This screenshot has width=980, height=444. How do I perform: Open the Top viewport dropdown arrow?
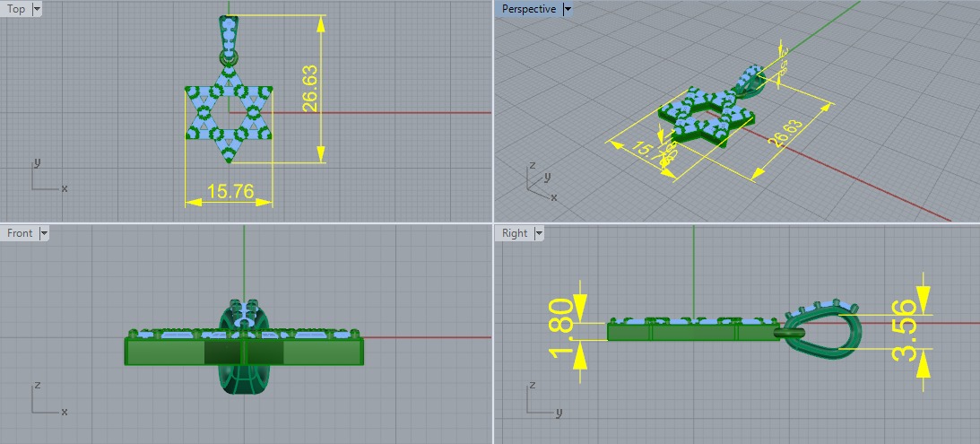(x=36, y=9)
